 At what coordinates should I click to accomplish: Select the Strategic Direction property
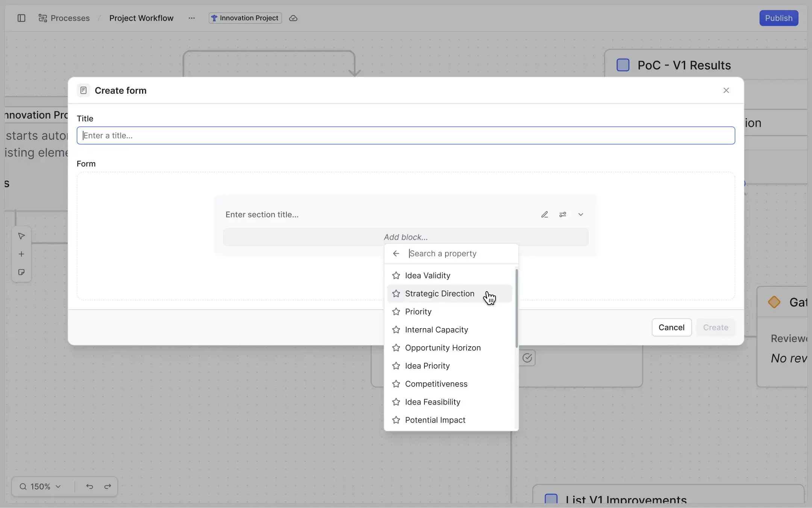(x=450, y=294)
